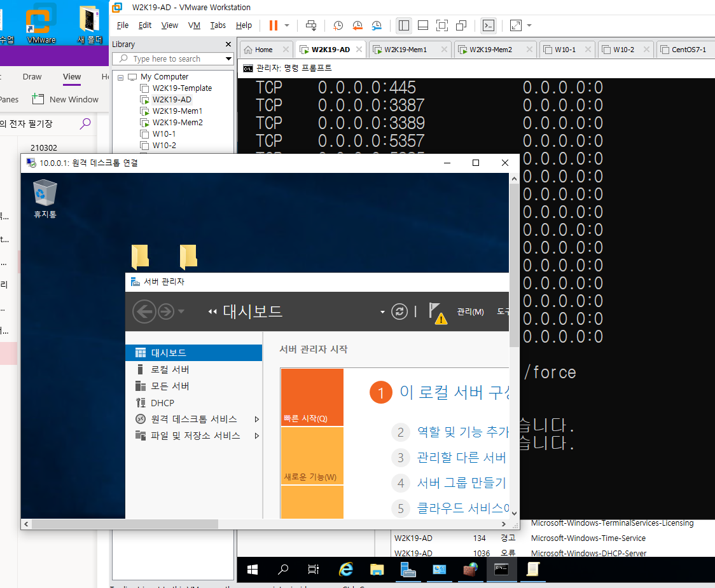This screenshot has width=715, height=588.
Task: Open the library search dropdown arrow
Action: [229, 58]
